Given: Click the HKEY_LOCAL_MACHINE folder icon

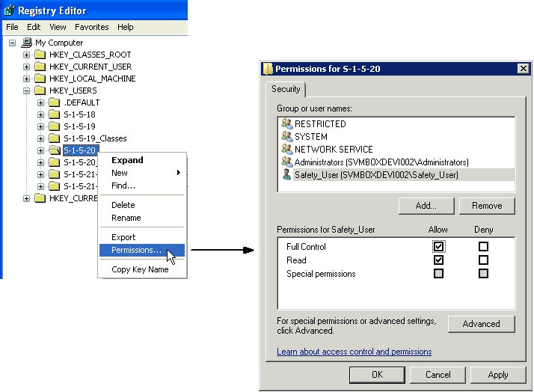Looking at the screenshot, I should 40,79.
